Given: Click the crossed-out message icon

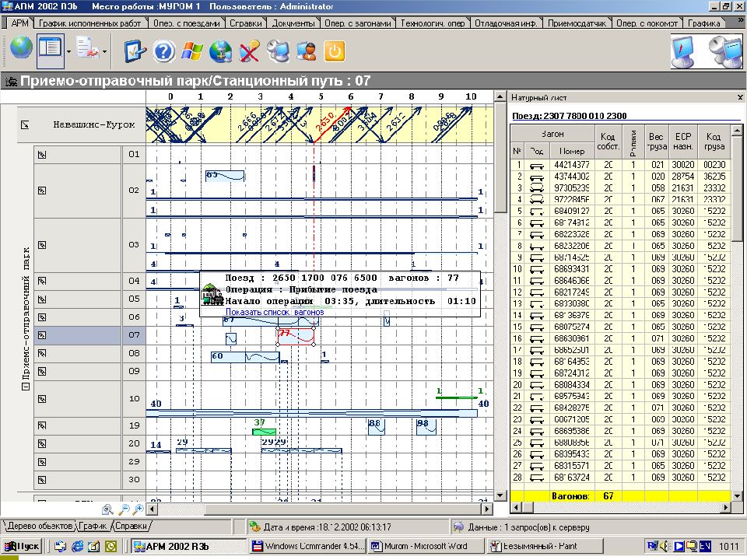Looking at the screenshot, I should tap(250, 51).
